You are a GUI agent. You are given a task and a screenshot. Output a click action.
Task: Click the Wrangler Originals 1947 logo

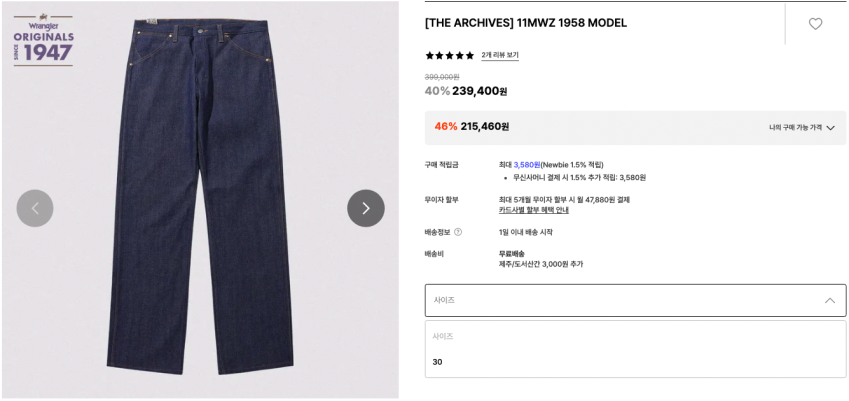(43, 41)
